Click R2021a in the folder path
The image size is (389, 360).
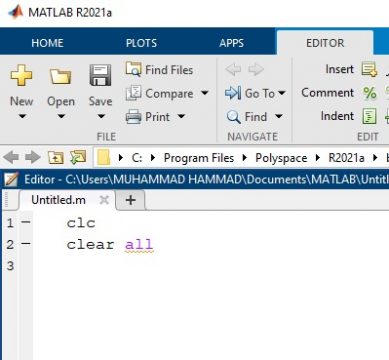pyautogui.click(x=346, y=157)
